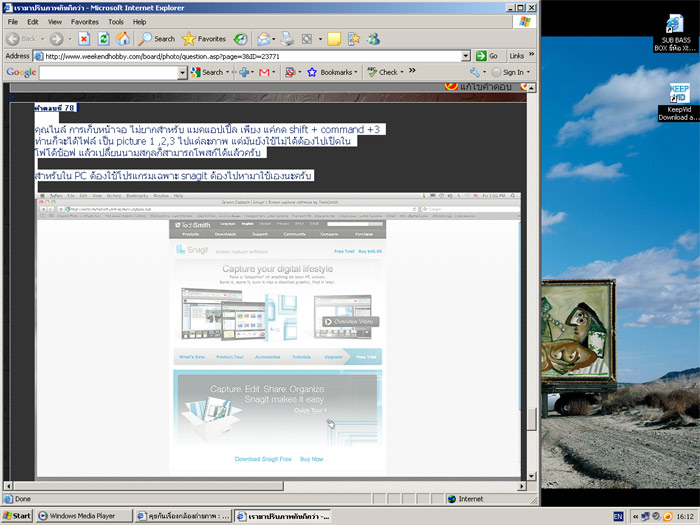Viewport: 700px width, 525px height.
Task: Open the Google Bookmarks dropdown
Action: 332,72
